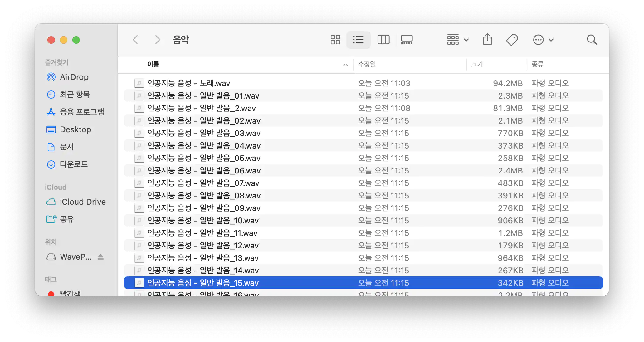Switch to gallery view
The height and width of the screenshot is (342, 644).
(x=407, y=40)
